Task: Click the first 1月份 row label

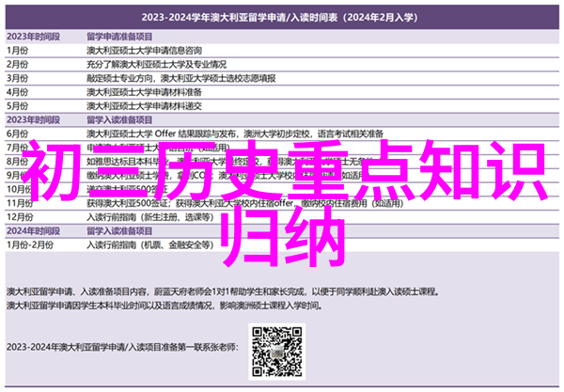Action: coord(18,50)
